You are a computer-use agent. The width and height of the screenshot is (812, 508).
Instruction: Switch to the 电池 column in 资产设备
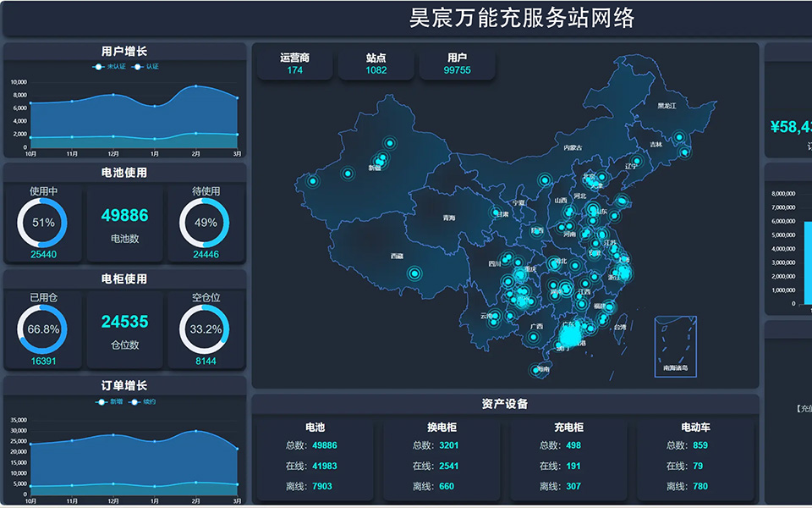tap(317, 428)
